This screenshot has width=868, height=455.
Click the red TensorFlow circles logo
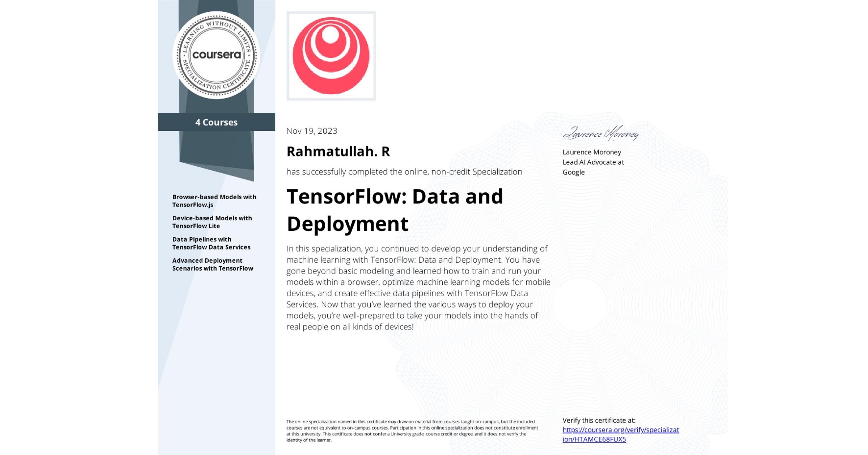pos(332,55)
